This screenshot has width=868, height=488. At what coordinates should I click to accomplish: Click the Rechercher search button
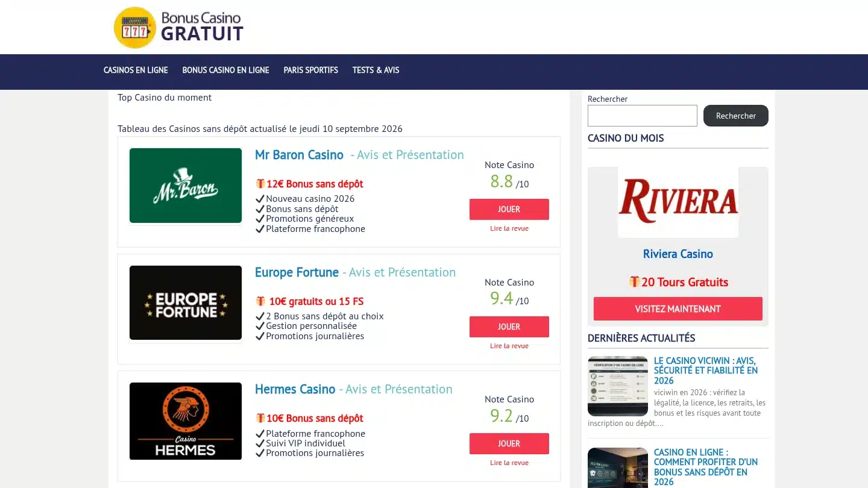735,116
